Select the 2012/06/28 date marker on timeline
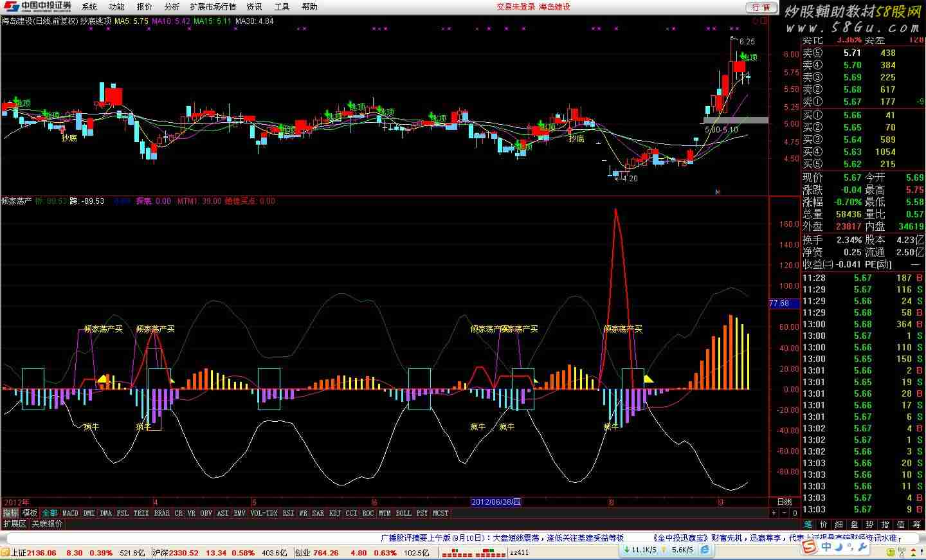926x560 pixels. (x=496, y=501)
